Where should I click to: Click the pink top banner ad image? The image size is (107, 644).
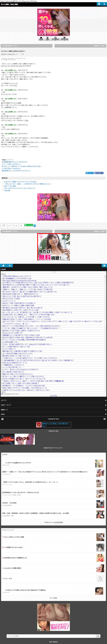pyautogui.click(x=53, y=22)
